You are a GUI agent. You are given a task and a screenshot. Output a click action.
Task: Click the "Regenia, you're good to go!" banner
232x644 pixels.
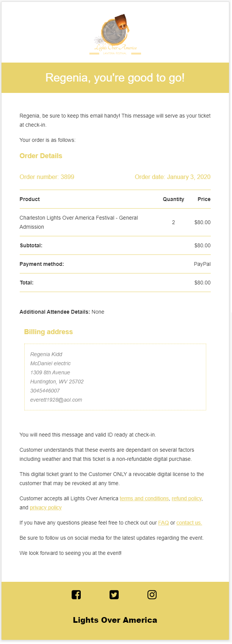pyautogui.click(x=115, y=78)
